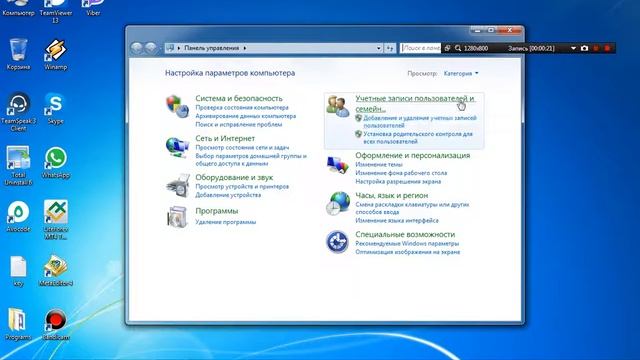Open the Категория view-by dropdown
The height and width of the screenshot is (360, 640).
coord(461,73)
